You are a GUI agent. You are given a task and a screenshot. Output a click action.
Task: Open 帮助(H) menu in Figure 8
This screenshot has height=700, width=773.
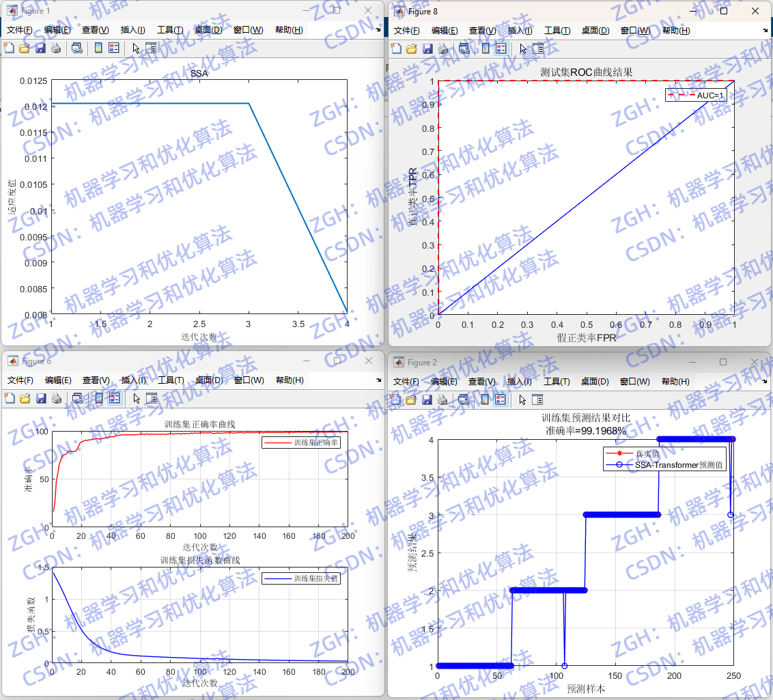[x=676, y=31]
